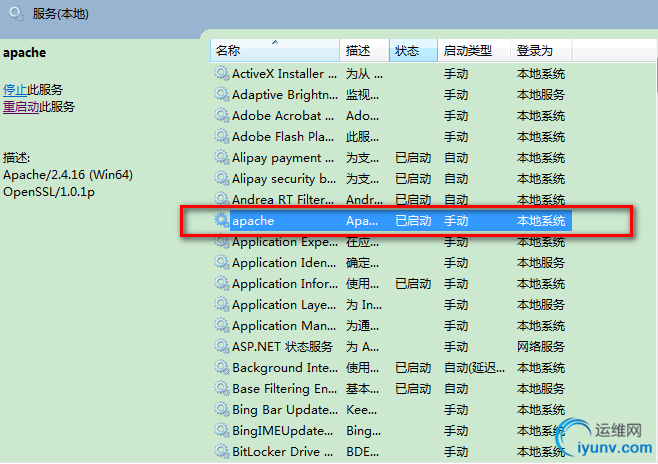The width and height of the screenshot is (658, 464).
Task: Click the gear icon of ASP.NET 状态服务
Action: pos(222,346)
